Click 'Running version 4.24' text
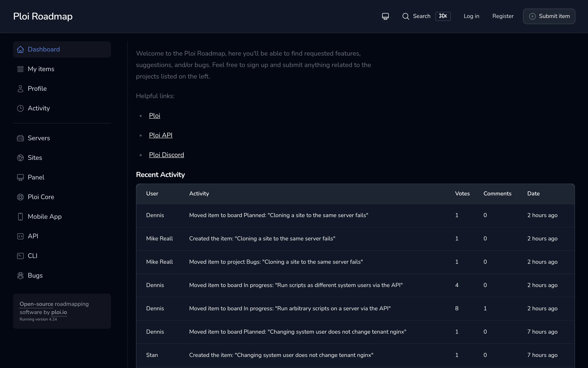 [38, 319]
